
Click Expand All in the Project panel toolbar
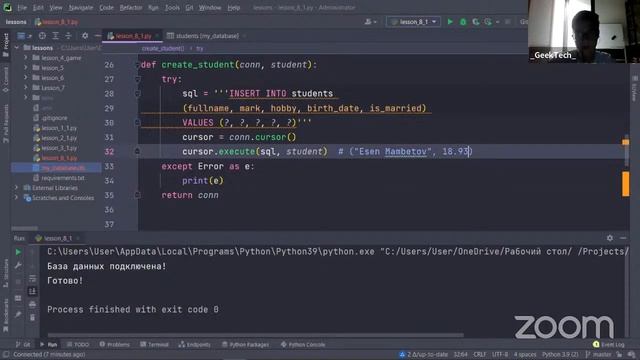[x=56, y=36]
